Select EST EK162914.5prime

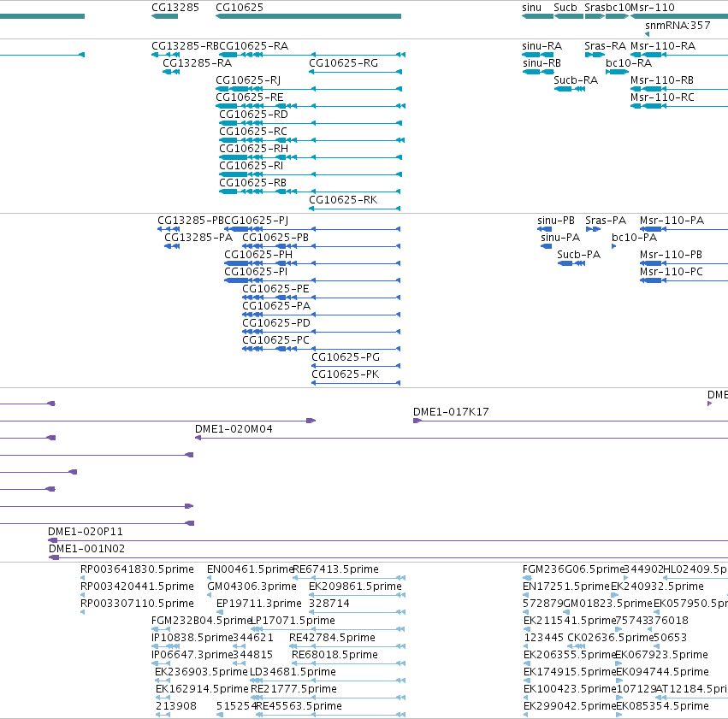point(203,689)
